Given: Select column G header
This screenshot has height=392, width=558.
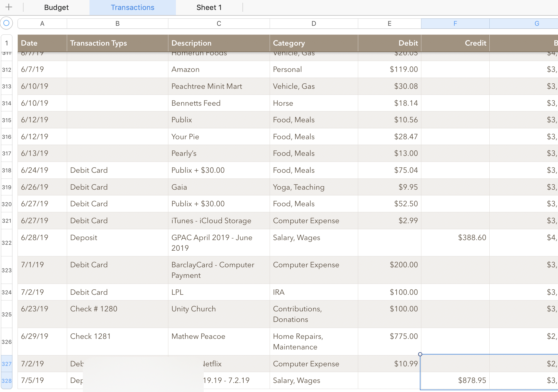Looking at the screenshot, I should pyautogui.click(x=524, y=24).
